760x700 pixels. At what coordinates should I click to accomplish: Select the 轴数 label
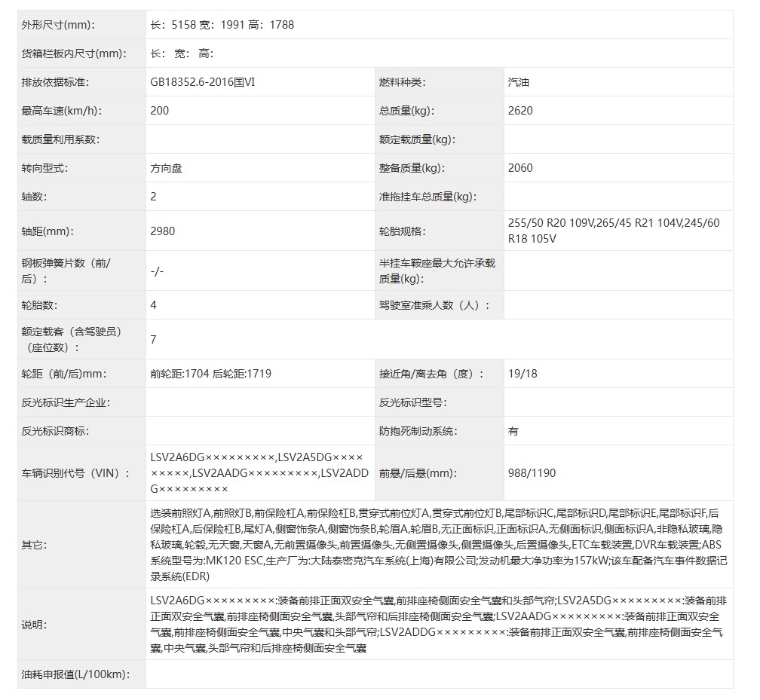pyautogui.click(x=34, y=197)
